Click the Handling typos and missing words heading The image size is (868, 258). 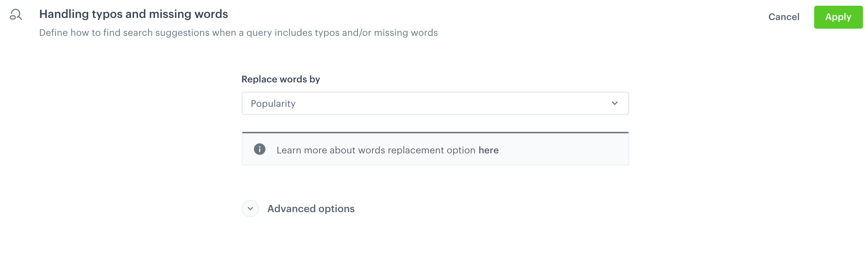tap(133, 14)
